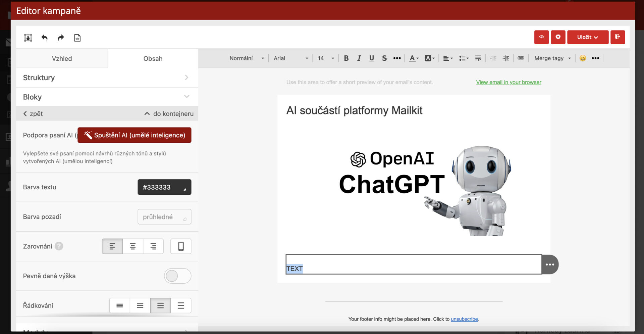644x334 pixels.
Task: Open campaign settings gear button
Action: (x=558, y=37)
